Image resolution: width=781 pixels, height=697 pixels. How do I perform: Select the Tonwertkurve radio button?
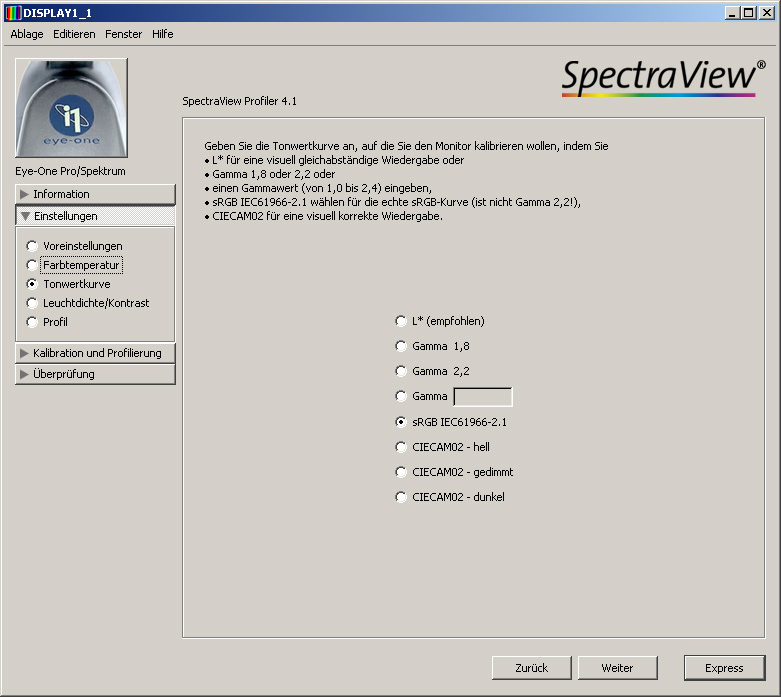click(x=32, y=284)
